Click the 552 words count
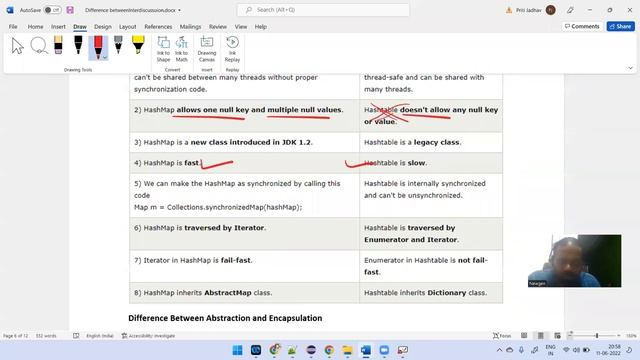 tap(46, 336)
